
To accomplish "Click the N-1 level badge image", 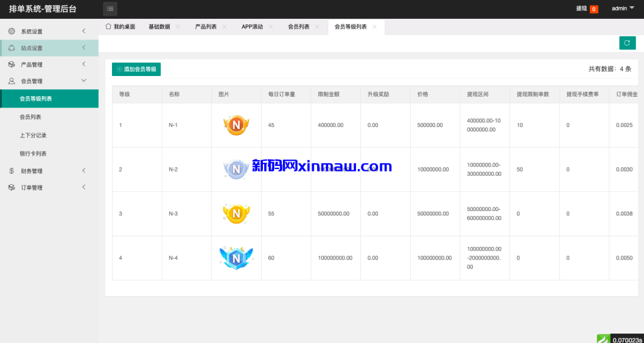I will [236, 125].
